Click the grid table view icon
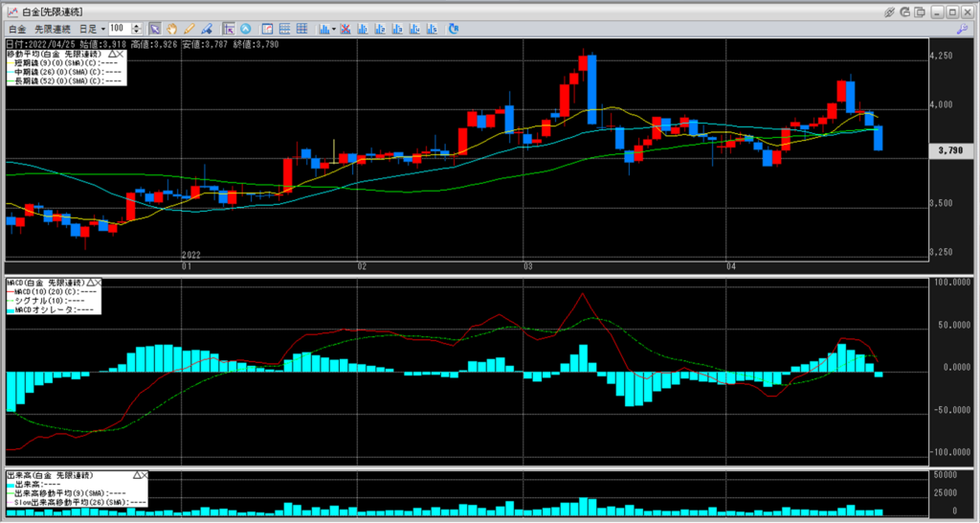Screen dimensions: 980x523 pyautogui.click(x=301, y=29)
